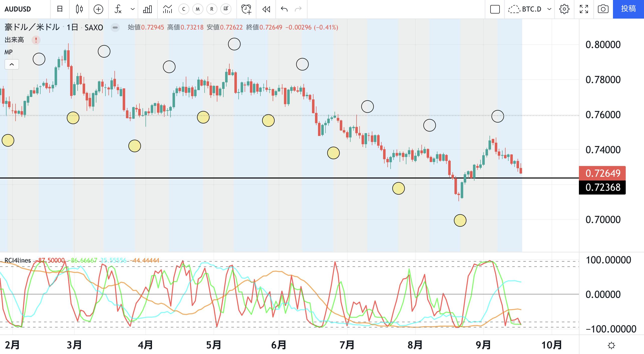The height and width of the screenshot is (354, 644).
Task: Click the yellow moon marker near the 0.70000 level
Action: [x=460, y=221]
